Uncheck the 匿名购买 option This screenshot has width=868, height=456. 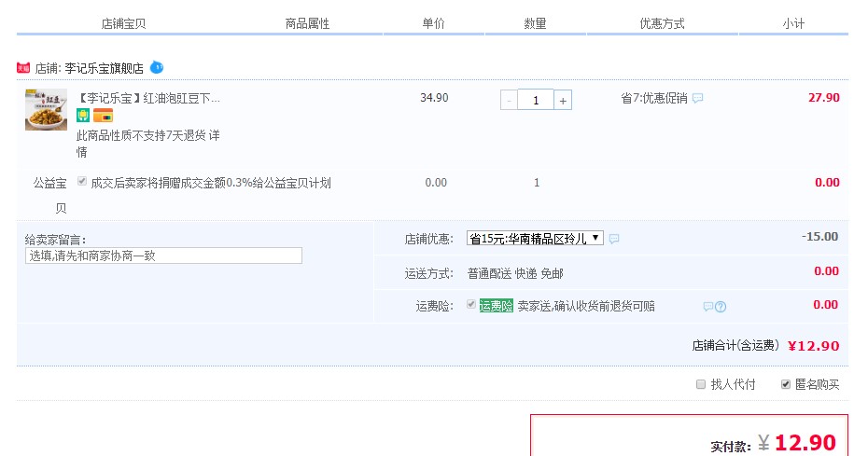(786, 384)
